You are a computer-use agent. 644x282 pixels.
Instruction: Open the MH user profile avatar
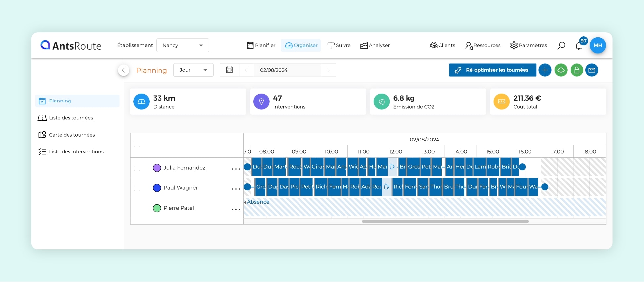pos(598,45)
